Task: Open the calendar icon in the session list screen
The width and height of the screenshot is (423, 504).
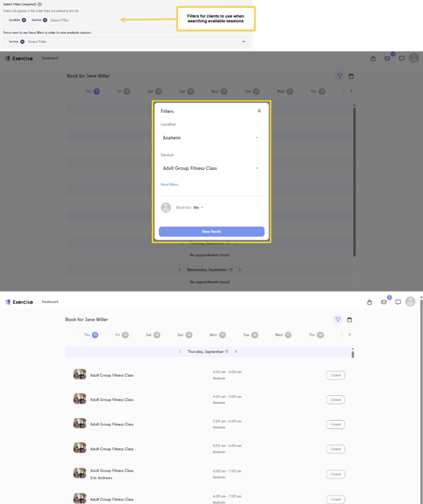Action: click(349, 320)
